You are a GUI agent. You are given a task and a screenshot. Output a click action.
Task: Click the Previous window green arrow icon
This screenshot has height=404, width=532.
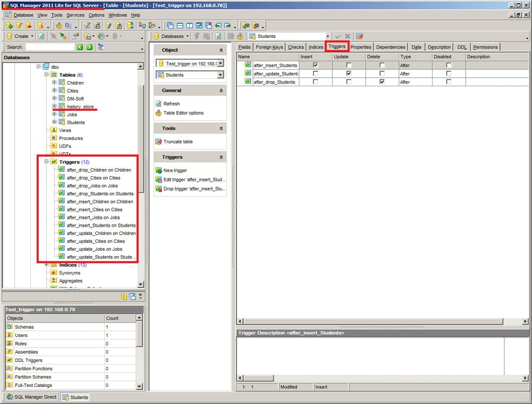coord(218,26)
